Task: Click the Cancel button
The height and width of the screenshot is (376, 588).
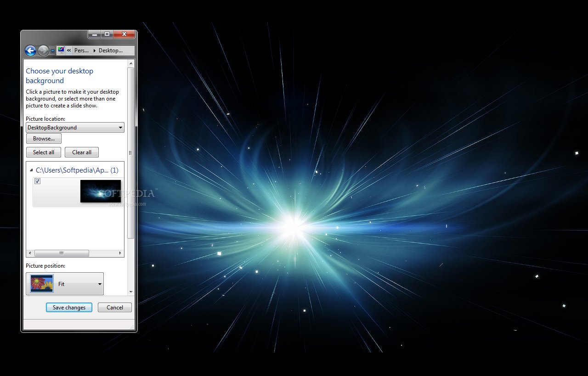Action: point(115,308)
